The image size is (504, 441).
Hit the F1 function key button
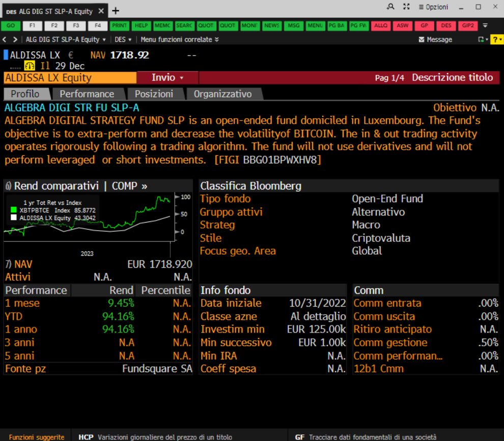pyautogui.click(x=32, y=25)
